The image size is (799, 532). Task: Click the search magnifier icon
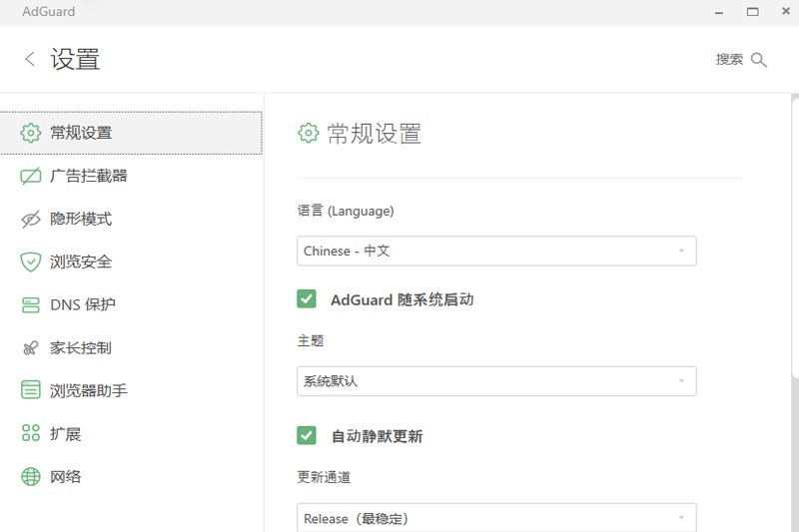[759, 60]
